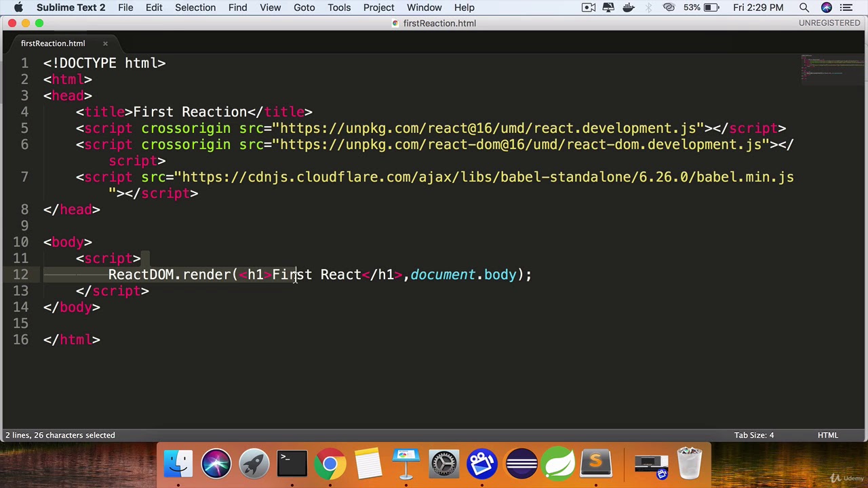Open the HTML syntax selector in status bar

(827, 435)
